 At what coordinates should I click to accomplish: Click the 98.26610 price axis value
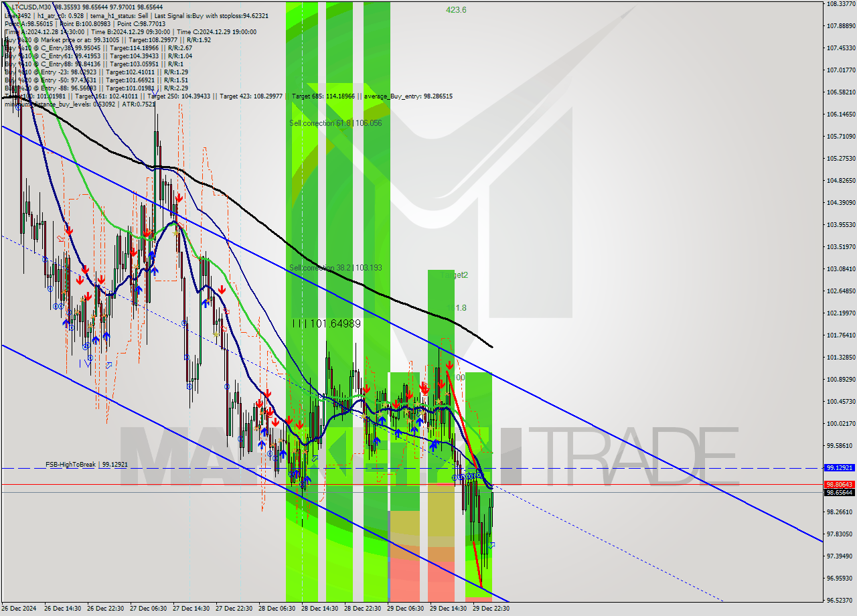pos(841,512)
